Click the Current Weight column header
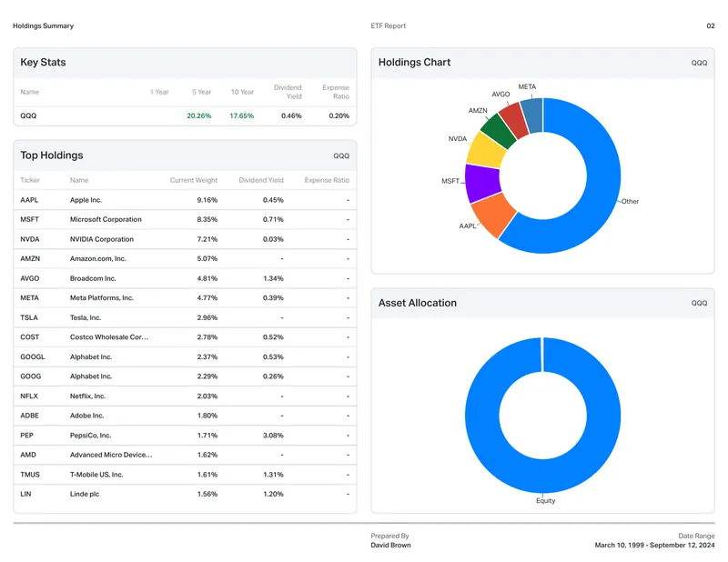This screenshot has width=728, height=562. [x=194, y=180]
